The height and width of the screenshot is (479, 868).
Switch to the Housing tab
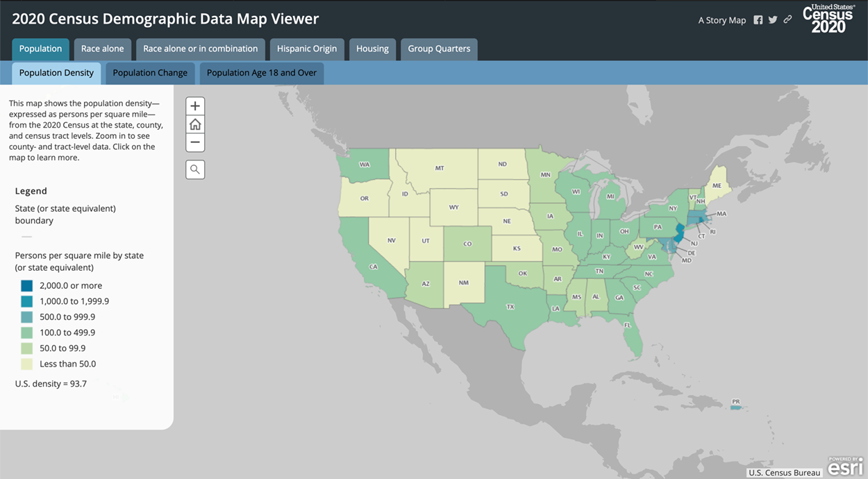[372, 49]
